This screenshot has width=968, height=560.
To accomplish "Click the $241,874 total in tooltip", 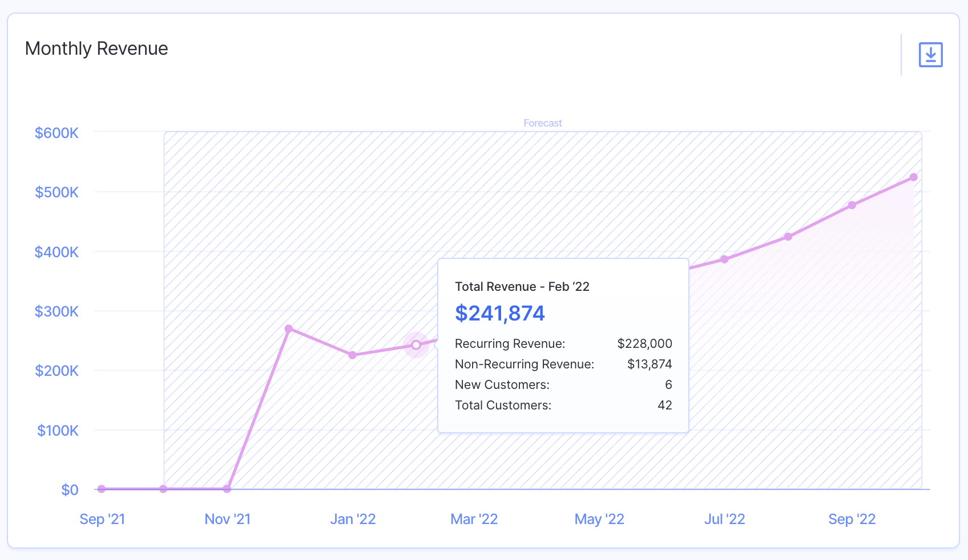I will point(499,313).
